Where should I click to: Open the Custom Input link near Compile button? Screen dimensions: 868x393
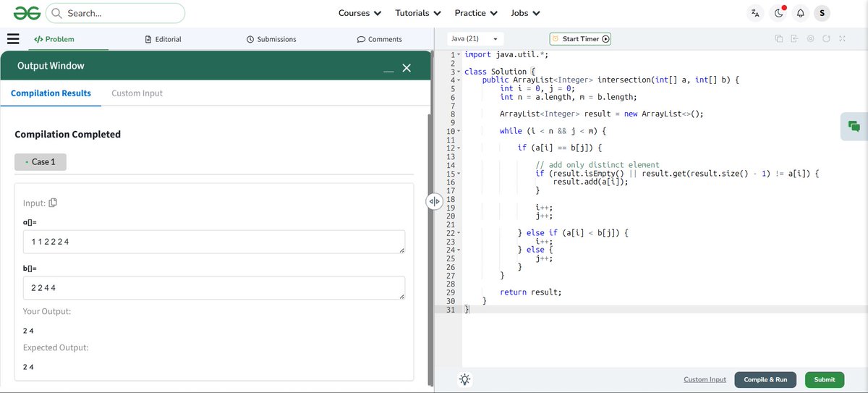[705, 379]
